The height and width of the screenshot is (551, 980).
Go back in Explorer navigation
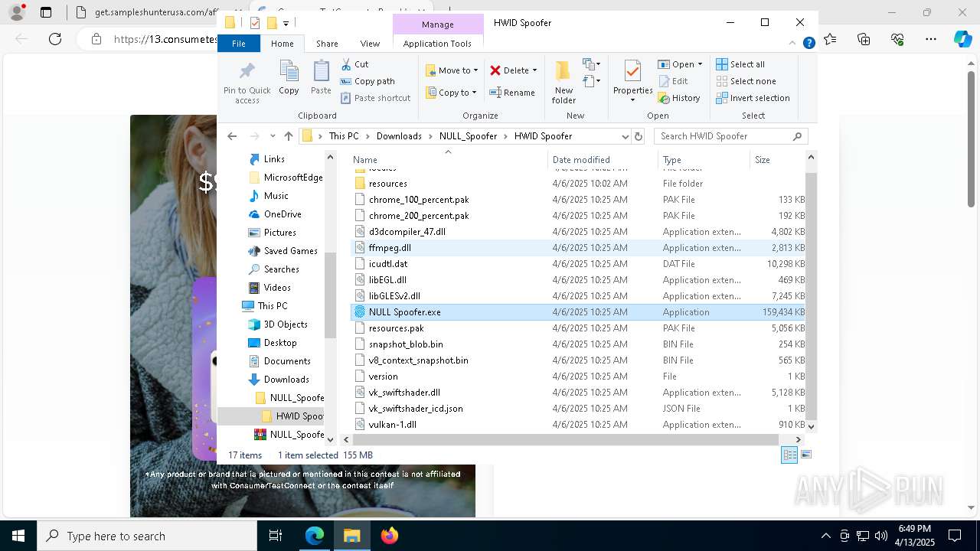pyautogui.click(x=232, y=136)
